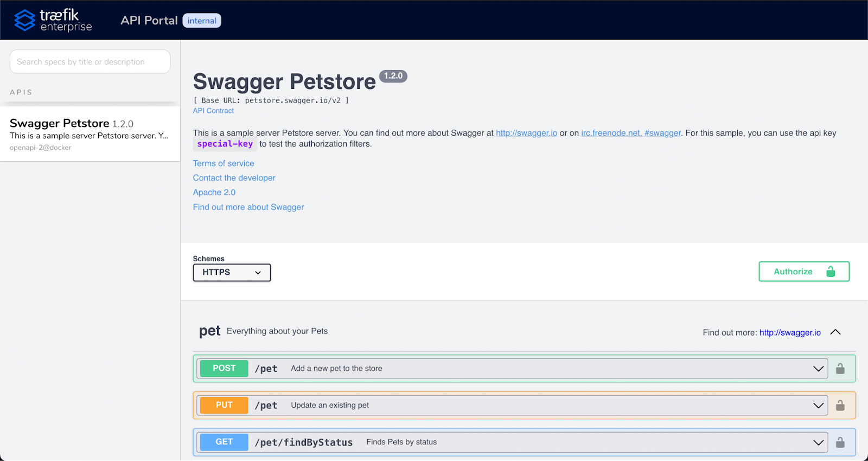Click the Base URL petstore.swagger.io/v2 text
The width and height of the screenshot is (868, 461).
pyautogui.click(x=271, y=100)
